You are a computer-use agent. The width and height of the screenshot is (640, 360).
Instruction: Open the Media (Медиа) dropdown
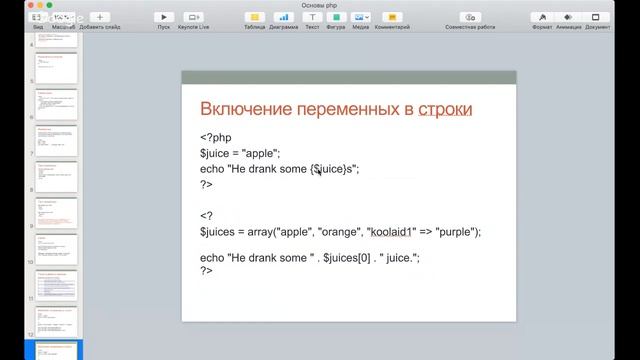(x=361, y=18)
